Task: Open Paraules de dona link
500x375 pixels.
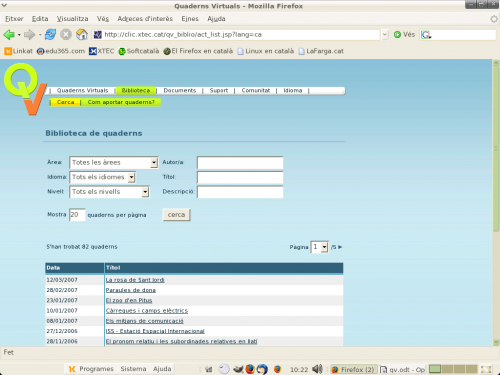Action: tap(131, 290)
